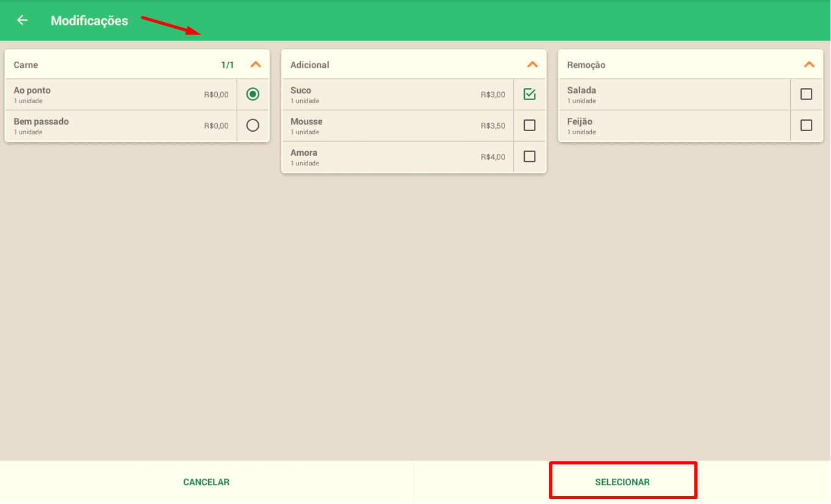Screen dimensions: 831x504
Task: Click the Adicional group title
Action: click(x=310, y=65)
